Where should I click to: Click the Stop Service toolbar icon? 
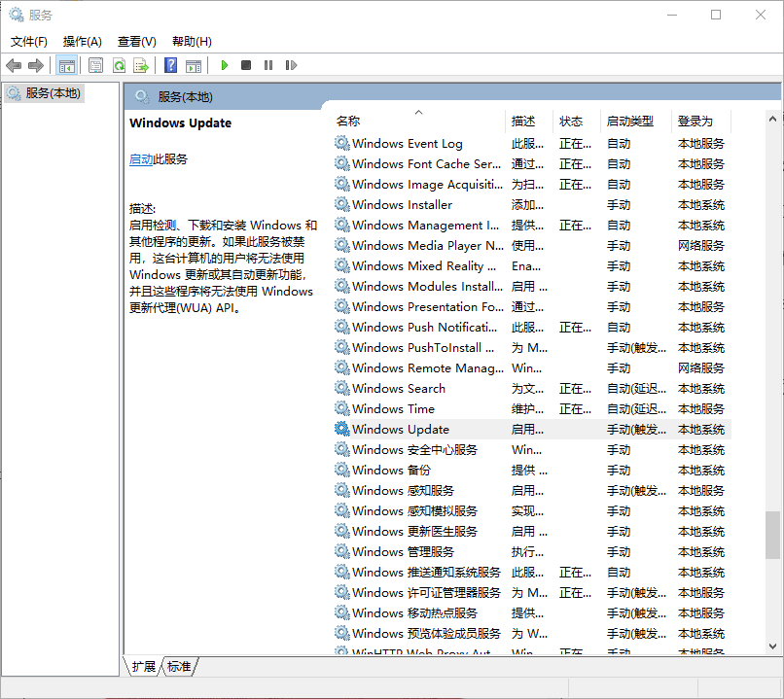pyautogui.click(x=246, y=65)
